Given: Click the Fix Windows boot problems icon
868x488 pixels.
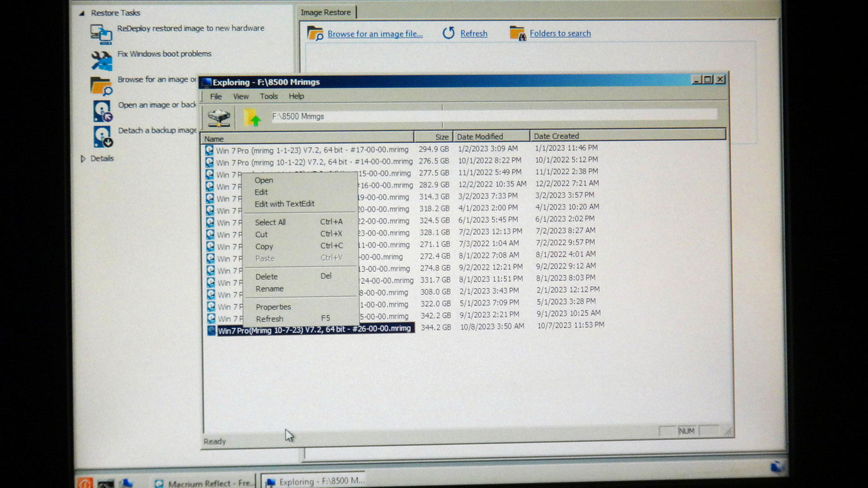Looking at the screenshot, I should coord(101,60).
